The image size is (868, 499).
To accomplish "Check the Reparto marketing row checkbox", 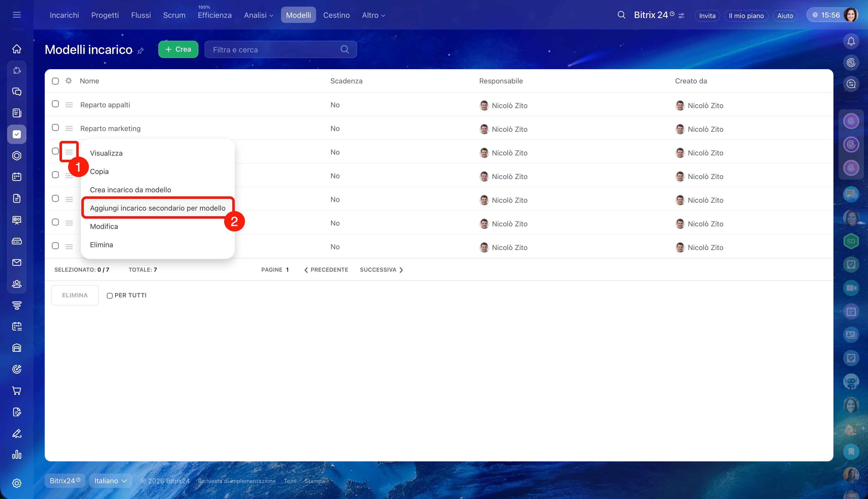I will (55, 128).
